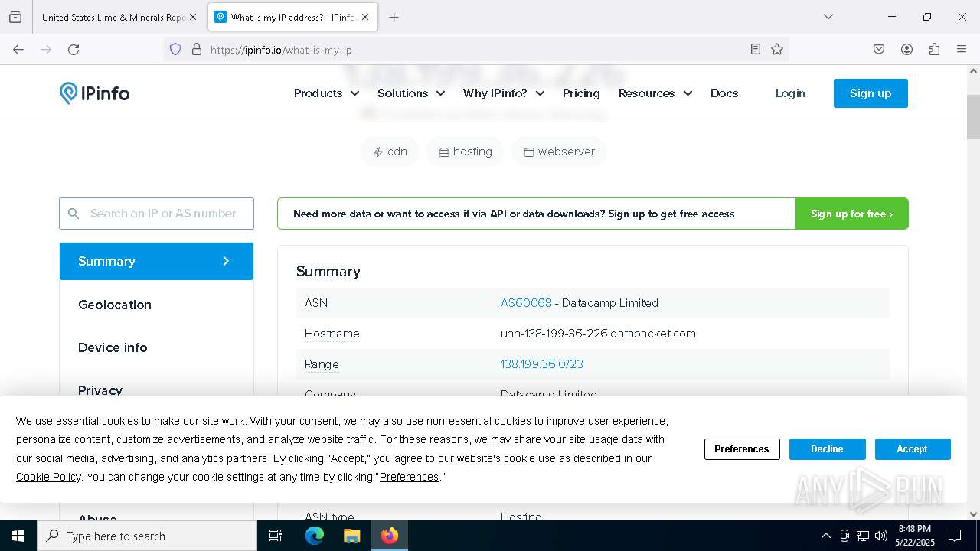This screenshot has width=980, height=551.
Task: Open the Pocket save icon
Action: (879, 49)
